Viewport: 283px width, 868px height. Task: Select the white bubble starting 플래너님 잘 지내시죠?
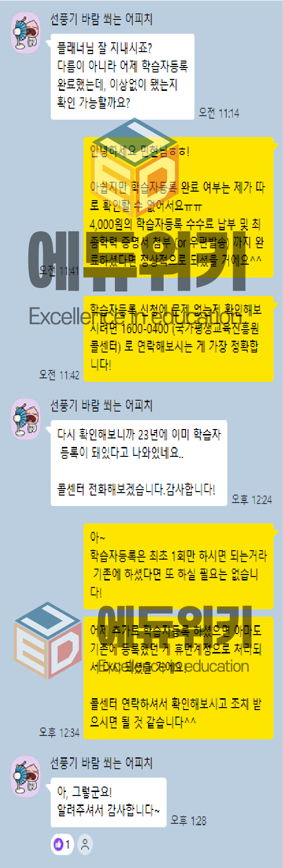122,77
